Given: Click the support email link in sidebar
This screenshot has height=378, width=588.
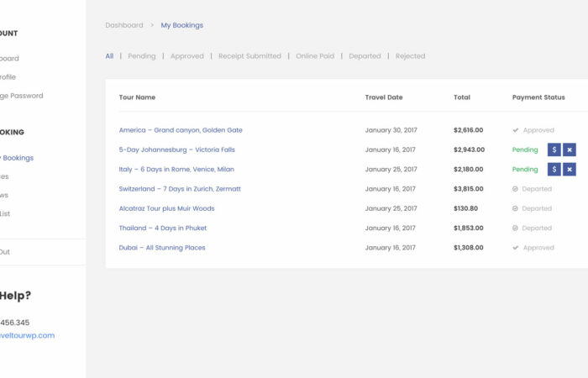Looking at the screenshot, I should 29,335.
